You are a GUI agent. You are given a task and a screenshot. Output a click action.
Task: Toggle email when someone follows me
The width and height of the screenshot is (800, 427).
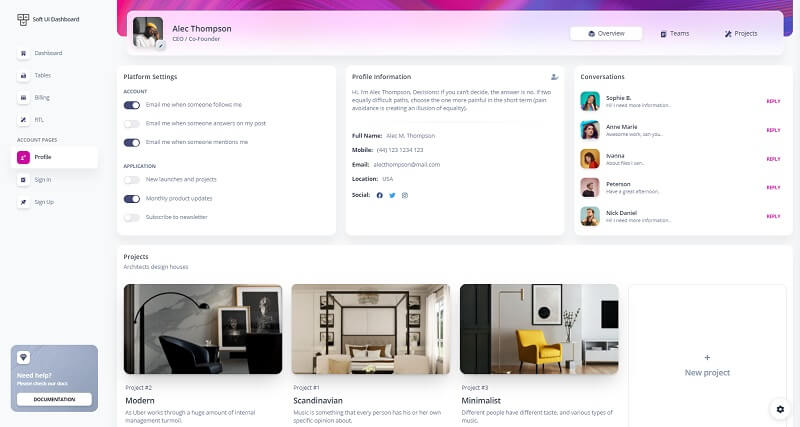(132, 105)
